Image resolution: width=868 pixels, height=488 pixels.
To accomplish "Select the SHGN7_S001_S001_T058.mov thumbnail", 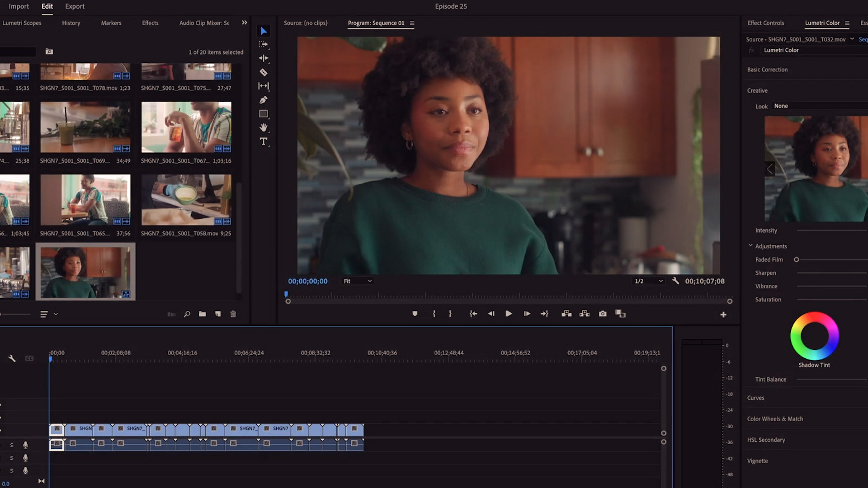I will pyautogui.click(x=186, y=200).
